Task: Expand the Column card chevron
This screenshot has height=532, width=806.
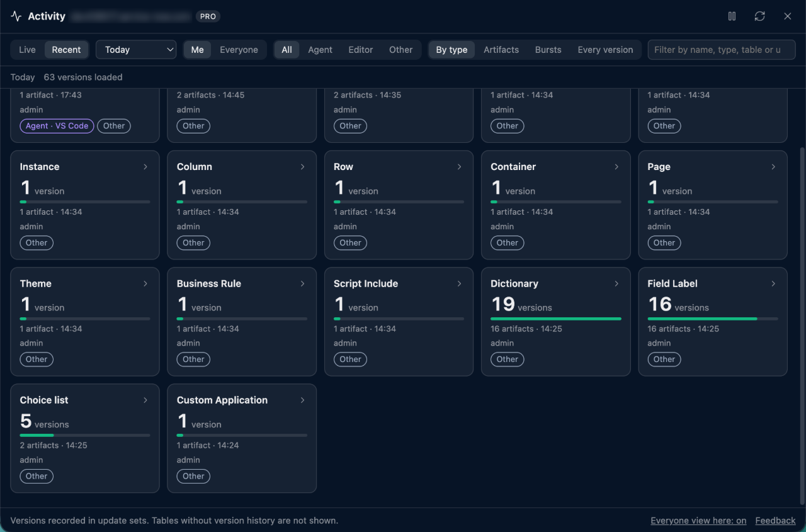Action: [302, 167]
